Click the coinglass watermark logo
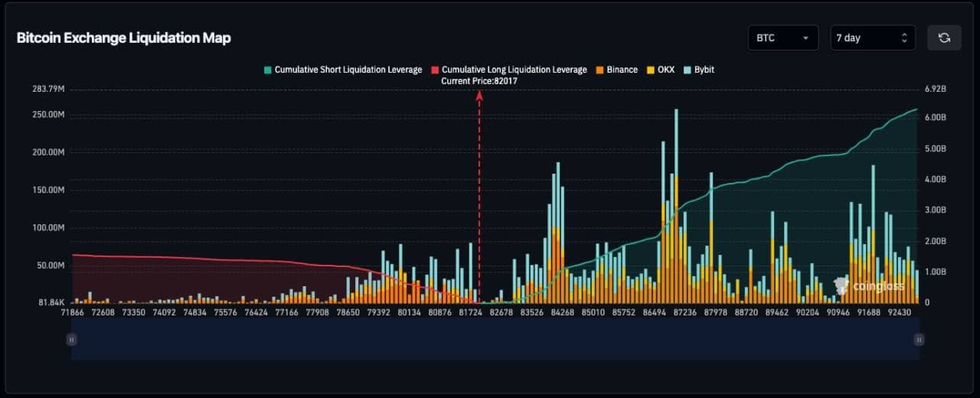 point(868,286)
